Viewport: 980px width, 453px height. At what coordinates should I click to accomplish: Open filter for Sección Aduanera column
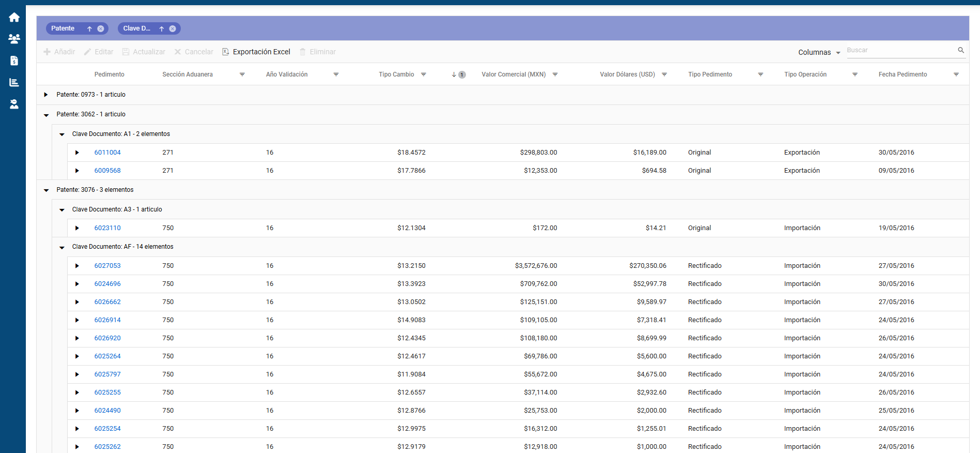pos(242,74)
